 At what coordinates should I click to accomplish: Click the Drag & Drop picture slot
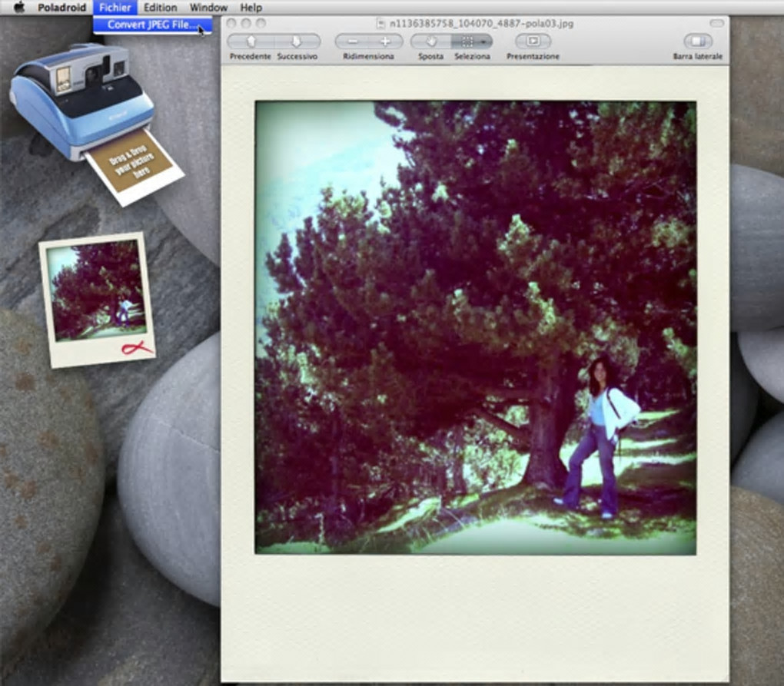[x=134, y=167]
